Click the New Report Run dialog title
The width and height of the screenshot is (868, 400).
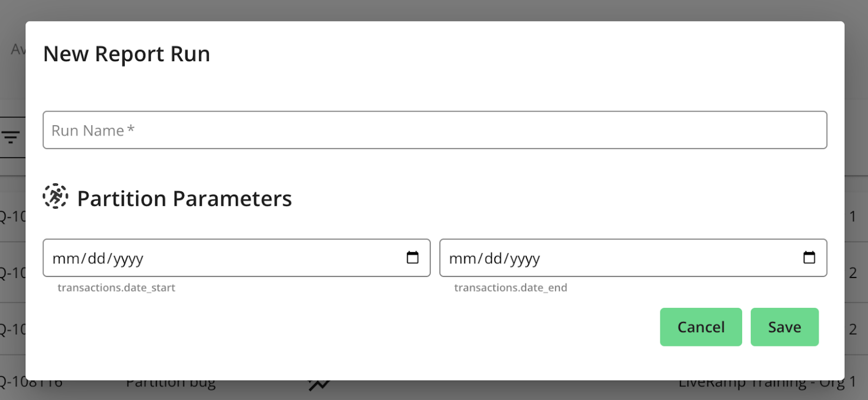127,54
